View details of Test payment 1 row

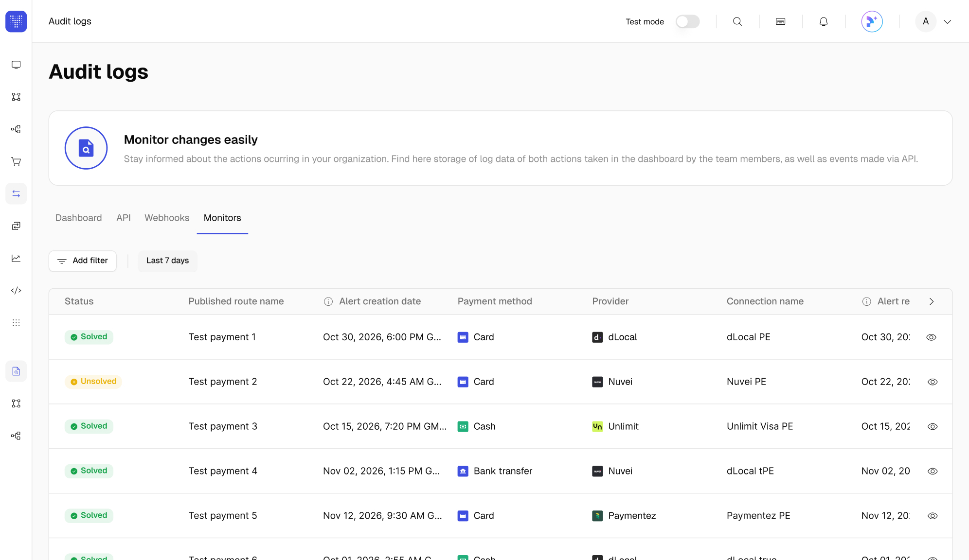tap(932, 337)
